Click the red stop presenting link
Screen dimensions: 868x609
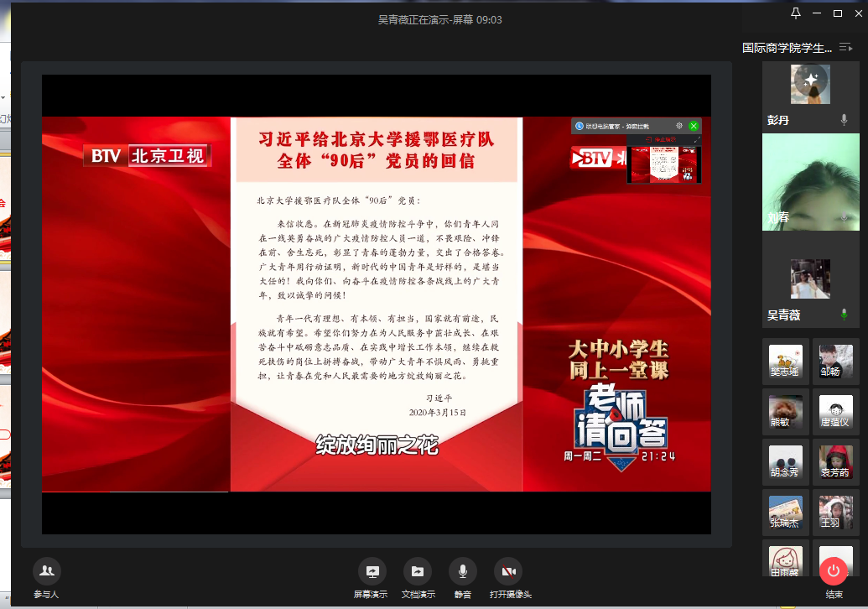point(665,139)
